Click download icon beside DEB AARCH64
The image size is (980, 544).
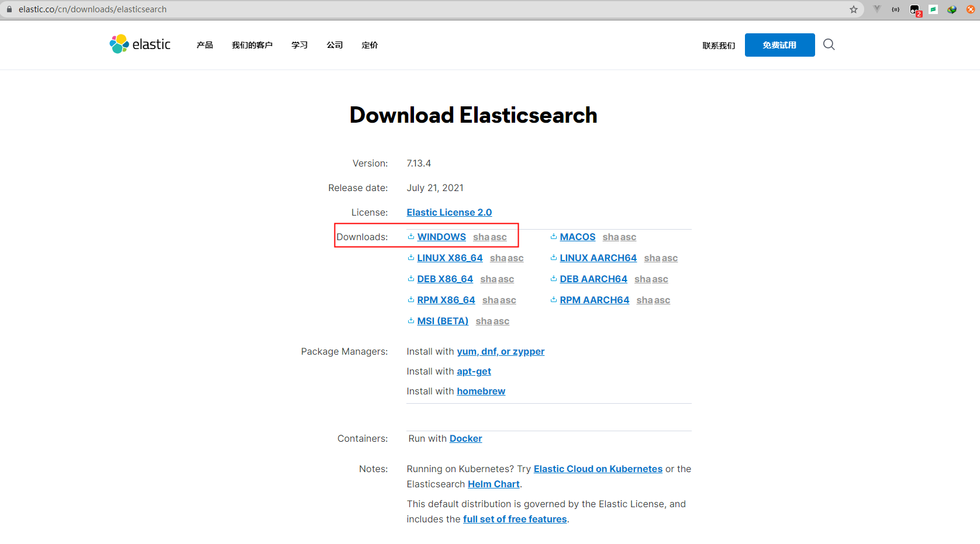click(554, 279)
